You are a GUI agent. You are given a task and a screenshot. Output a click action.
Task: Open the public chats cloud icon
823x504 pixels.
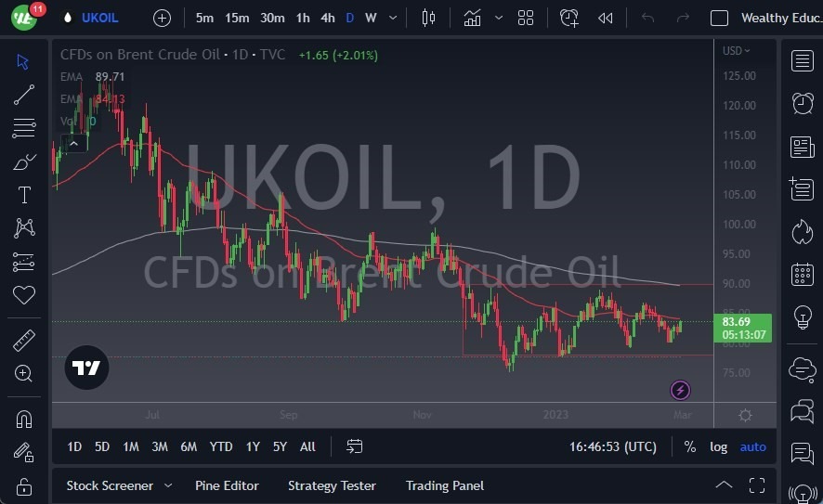[802, 368]
